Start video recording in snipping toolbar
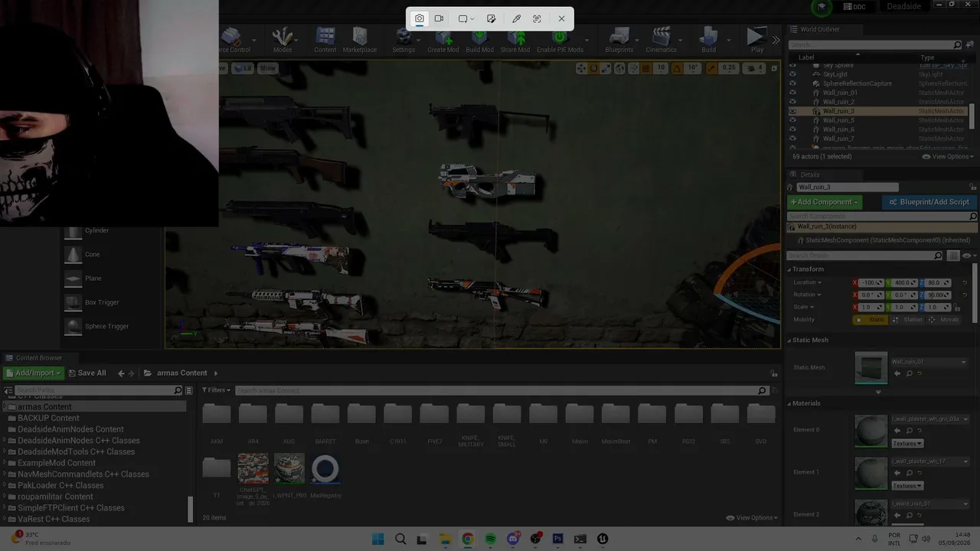The image size is (980, 551). (x=439, y=18)
